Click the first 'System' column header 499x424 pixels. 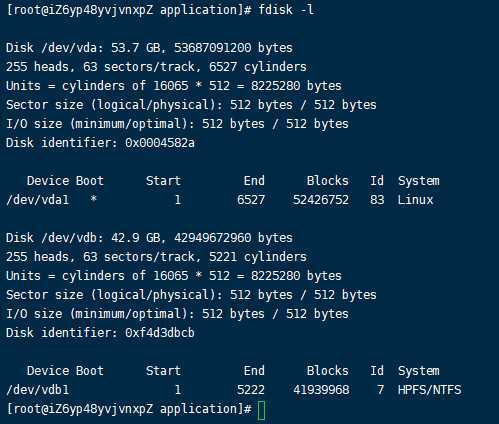click(x=419, y=181)
